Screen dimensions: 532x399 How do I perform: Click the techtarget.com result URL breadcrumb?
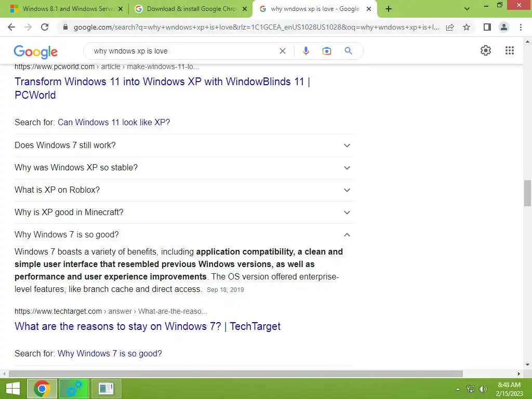point(111,311)
